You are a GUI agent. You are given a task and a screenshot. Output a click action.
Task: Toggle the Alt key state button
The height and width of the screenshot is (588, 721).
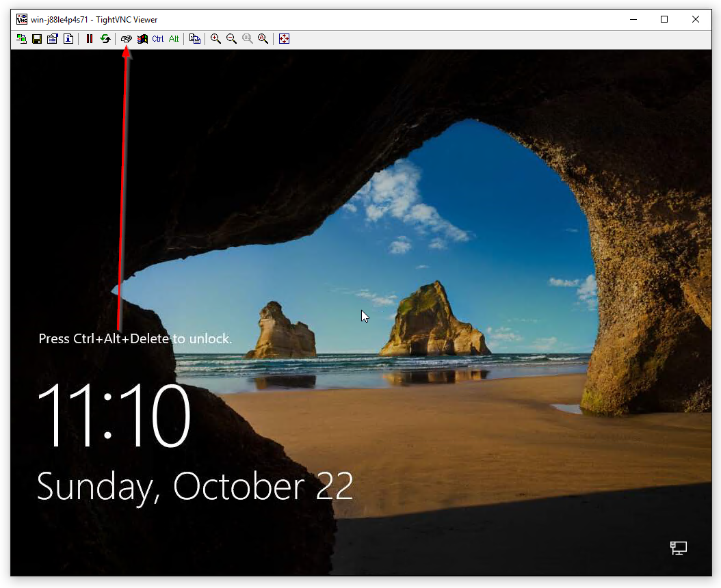(174, 38)
